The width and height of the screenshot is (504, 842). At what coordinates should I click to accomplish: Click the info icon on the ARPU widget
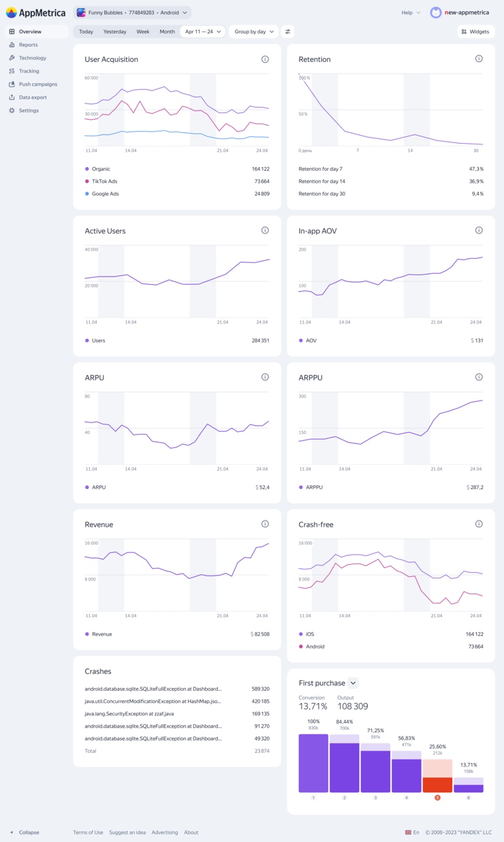click(x=265, y=377)
